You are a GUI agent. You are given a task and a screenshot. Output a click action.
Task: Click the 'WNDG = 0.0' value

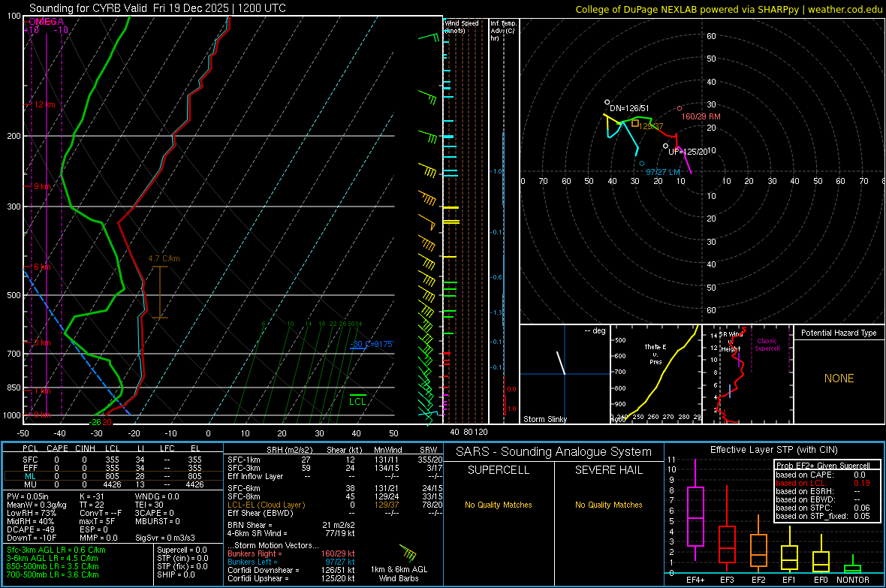pyautogui.click(x=157, y=496)
